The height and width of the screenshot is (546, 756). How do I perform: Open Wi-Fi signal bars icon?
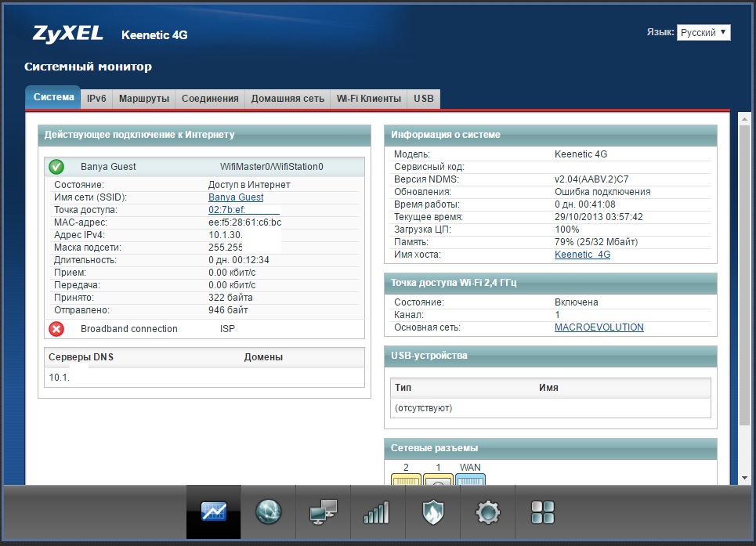pos(377,512)
